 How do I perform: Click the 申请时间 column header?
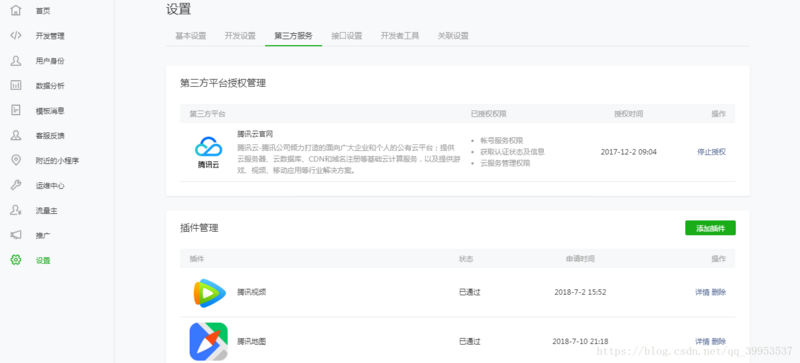[580, 259]
